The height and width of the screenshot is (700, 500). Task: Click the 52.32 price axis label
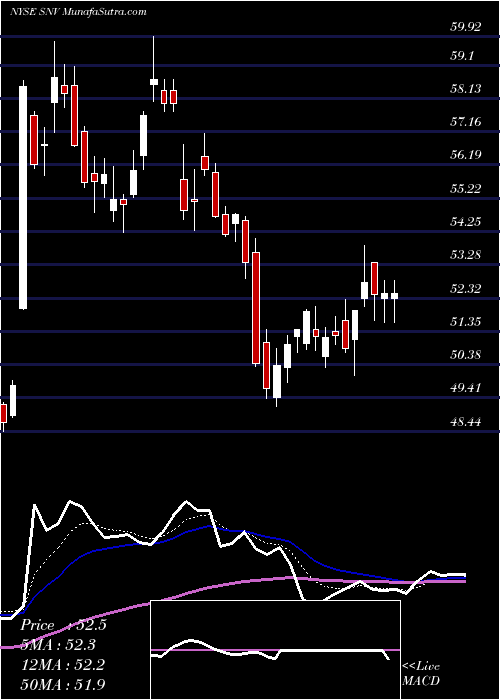coord(465,288)
